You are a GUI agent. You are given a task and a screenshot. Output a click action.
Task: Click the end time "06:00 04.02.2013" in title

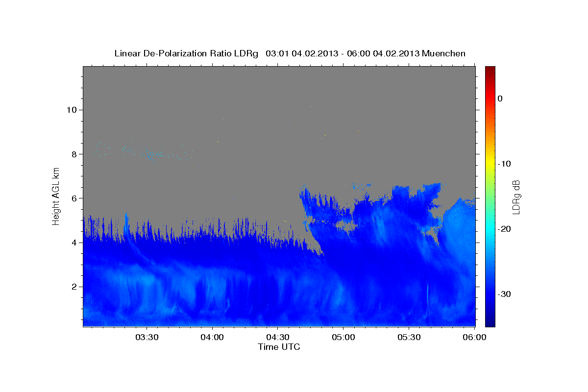(x=383, y=53)
